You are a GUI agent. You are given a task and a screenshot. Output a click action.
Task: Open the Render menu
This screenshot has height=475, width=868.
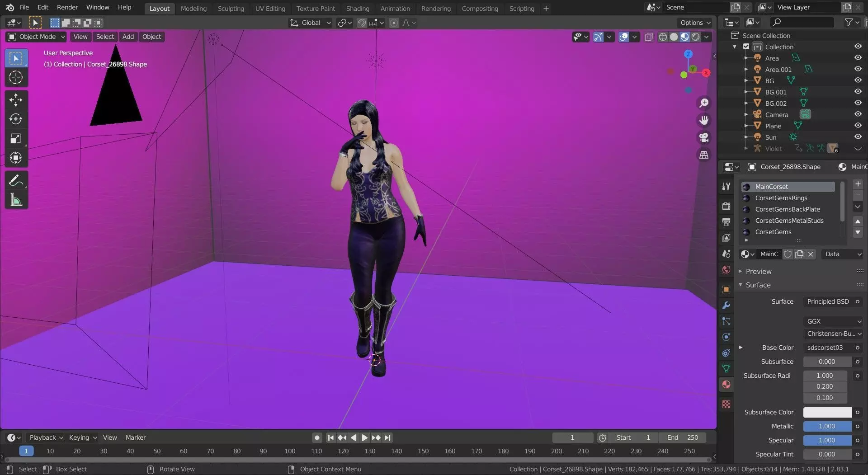pos(67,7)
